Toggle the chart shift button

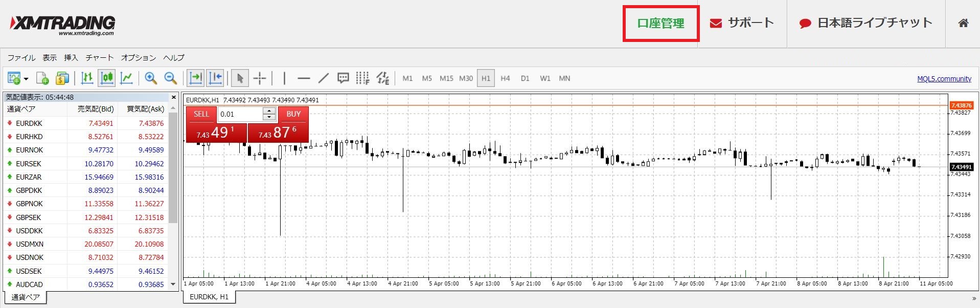[215, 78]
